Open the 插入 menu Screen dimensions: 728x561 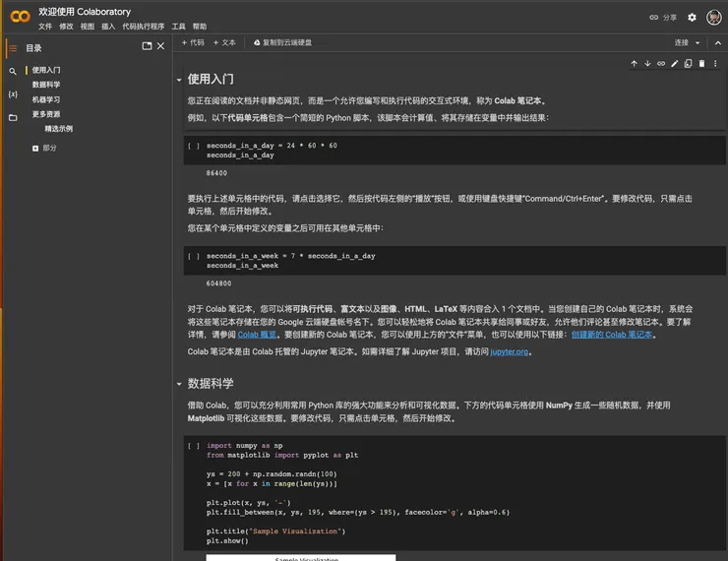(x=108, y=27)
